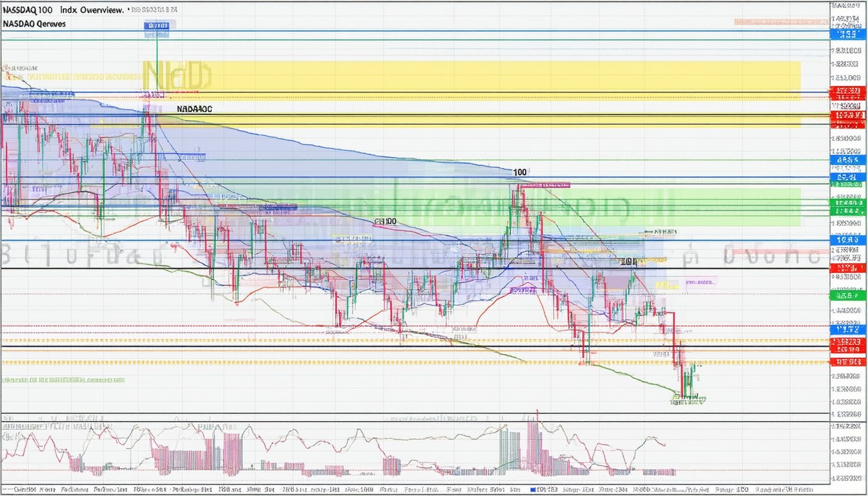Click the "100" label above the mid-chart peak
The image size is (868, 496).
[x=520, y=172]
